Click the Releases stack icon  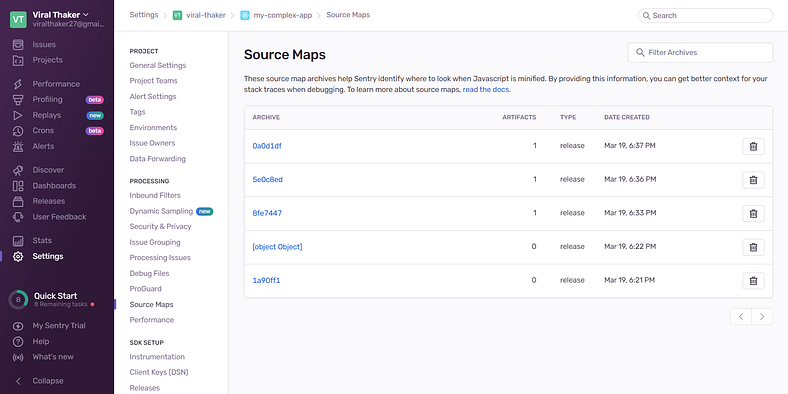tap(18, 202)
